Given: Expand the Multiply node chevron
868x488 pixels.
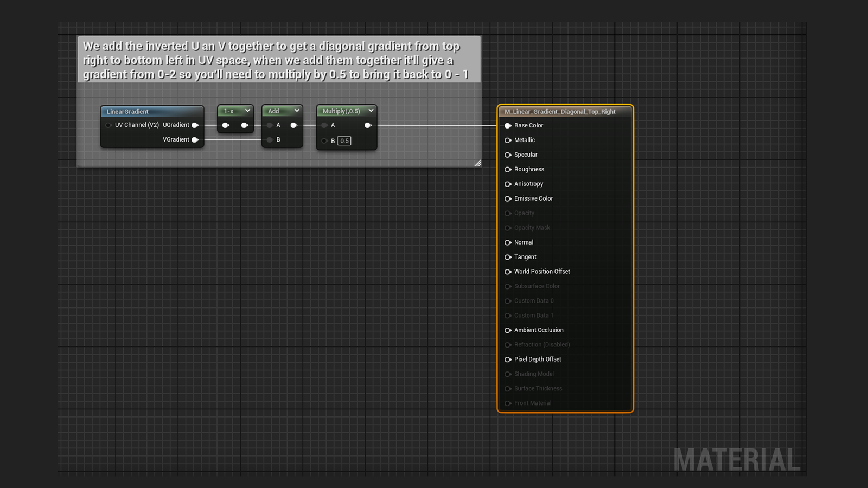Looking at the screenshot, I should pos(371,111).
